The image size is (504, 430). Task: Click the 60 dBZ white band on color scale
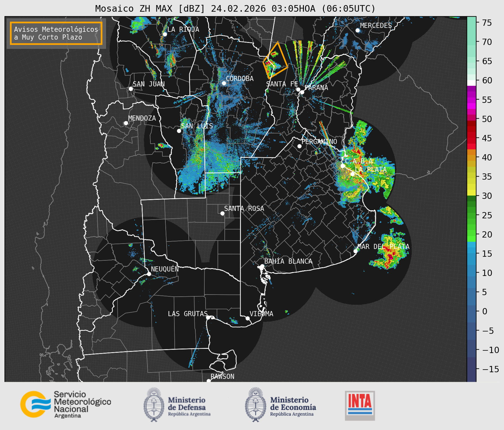(471, 83)
